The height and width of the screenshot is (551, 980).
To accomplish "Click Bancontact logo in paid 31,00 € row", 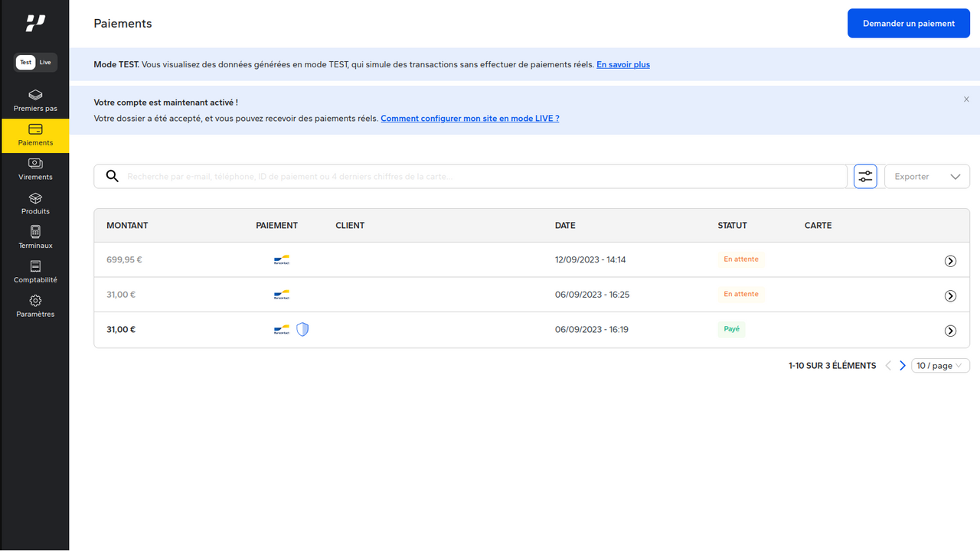I will [x=282, y=330].
